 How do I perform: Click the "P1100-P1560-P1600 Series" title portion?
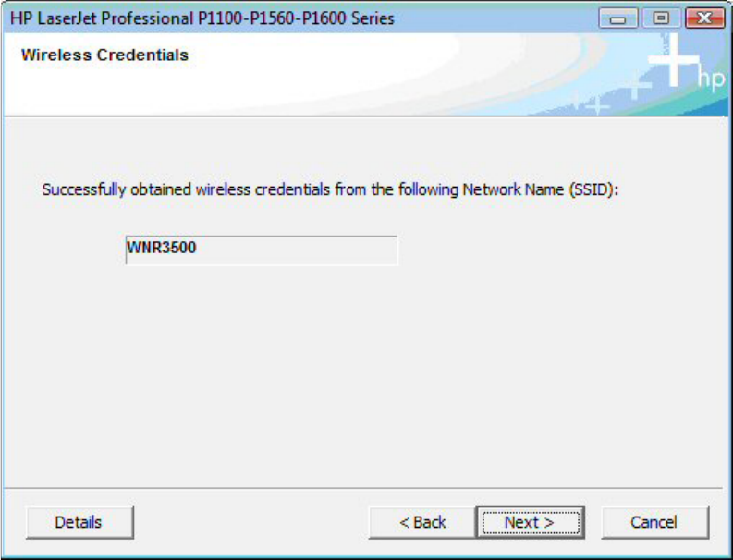pos(297,18)
